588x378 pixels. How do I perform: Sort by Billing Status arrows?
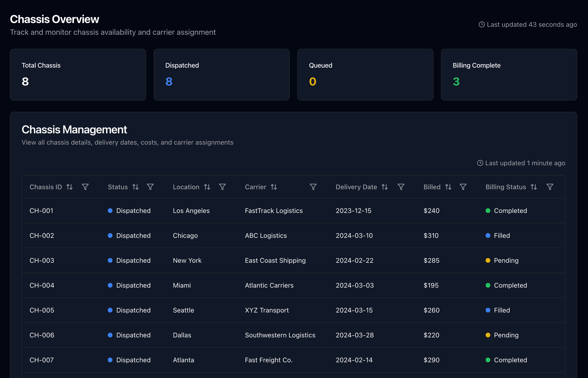534,187
